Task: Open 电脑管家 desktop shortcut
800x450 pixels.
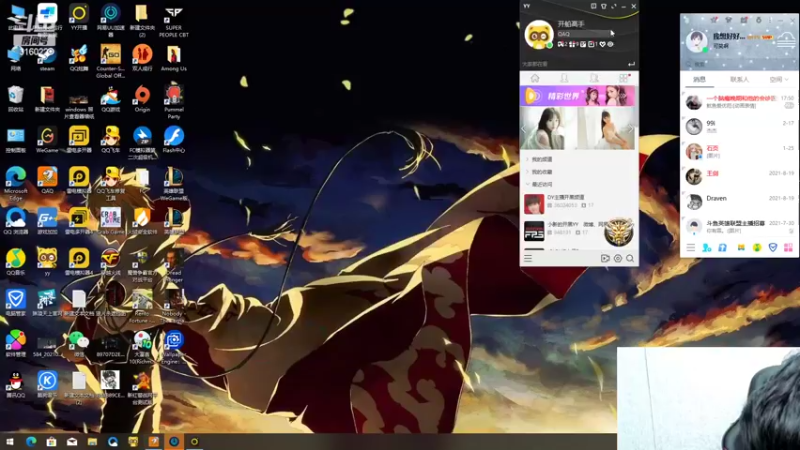Action: click(16, 303)
